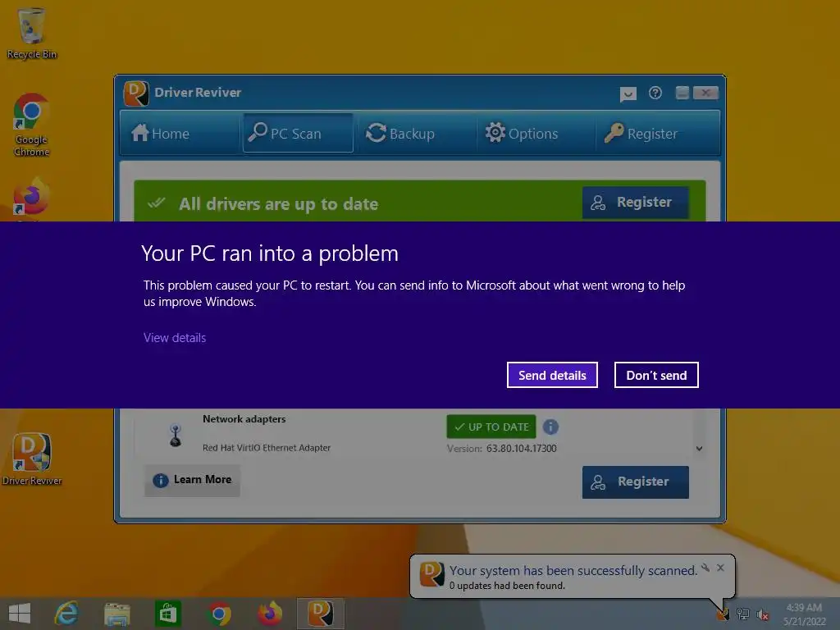Click 'All drivers are up to date' message

click(279, 204)
